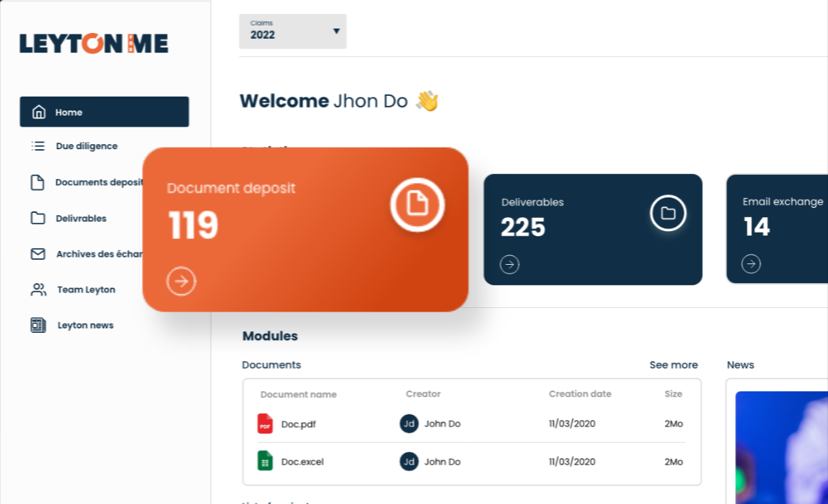Viewport: 828px width, 504px height.
Task: Click the folder icon on Deliverables card
Action: pos(668,214)
